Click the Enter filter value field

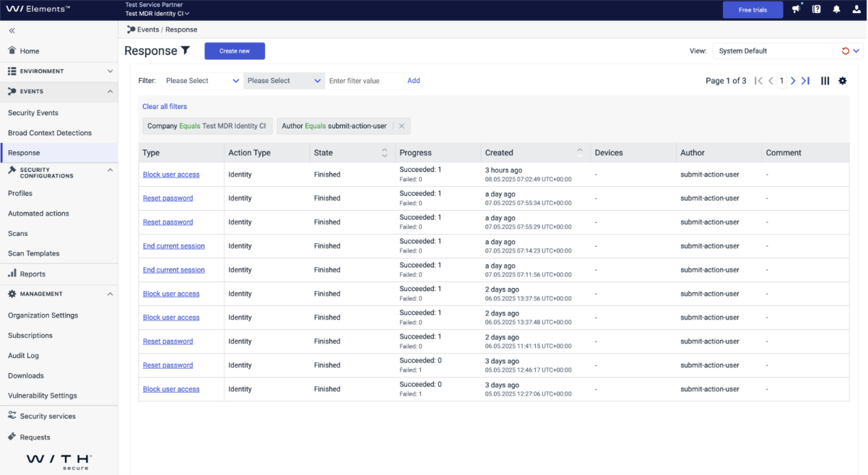(365, 81)
